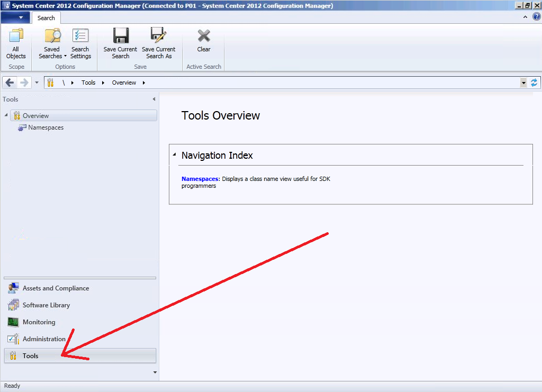Switch to the Tools workspace
Viewport: 542px width, 392px height.
(80, 355)
